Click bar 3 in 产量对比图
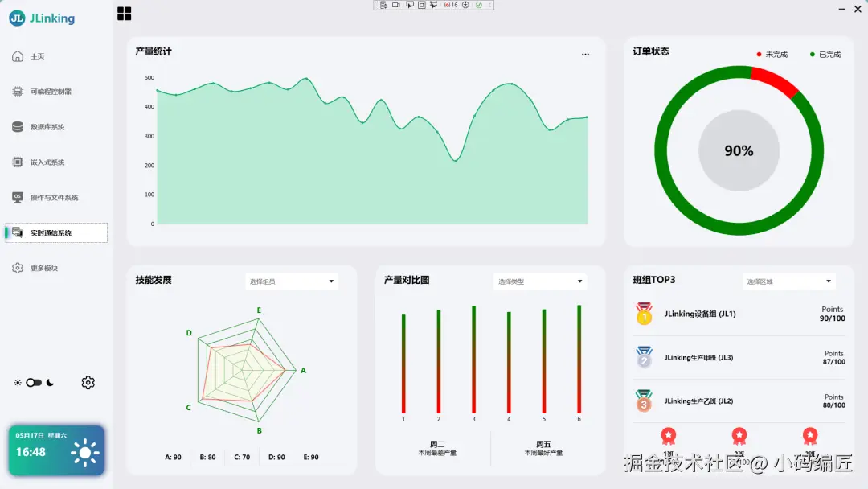This screenshot has width=868, height=489. pos(474,360)
